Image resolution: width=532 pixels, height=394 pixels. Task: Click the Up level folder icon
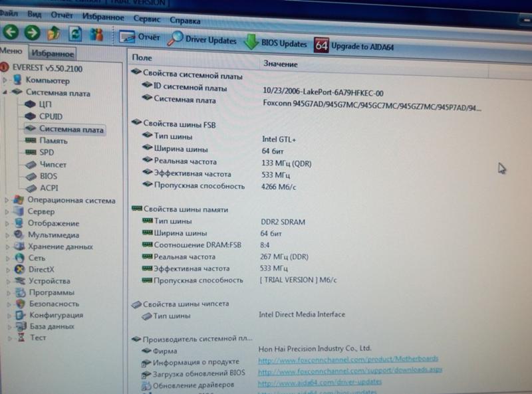(54, 34)
